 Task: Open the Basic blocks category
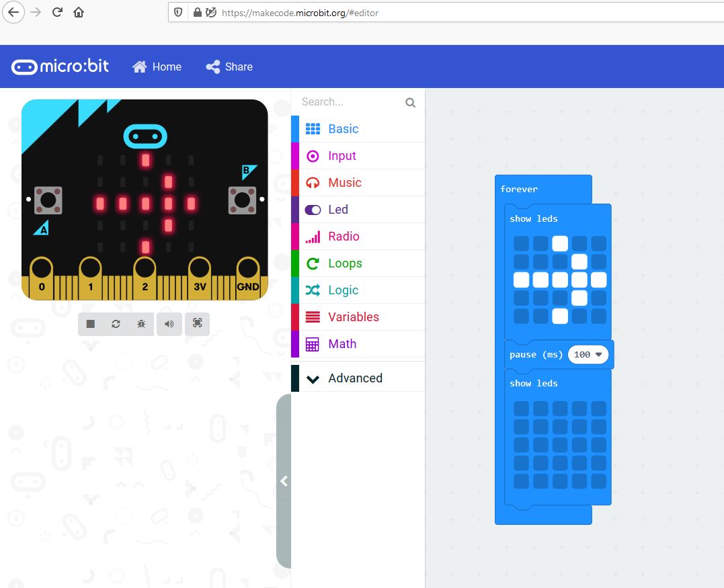[x=343, y=129]
